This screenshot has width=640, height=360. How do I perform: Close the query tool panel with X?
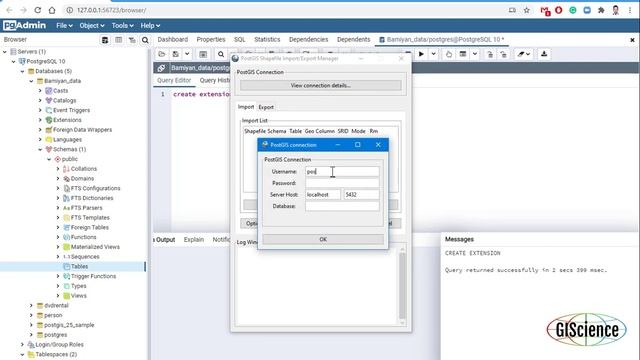632,40
